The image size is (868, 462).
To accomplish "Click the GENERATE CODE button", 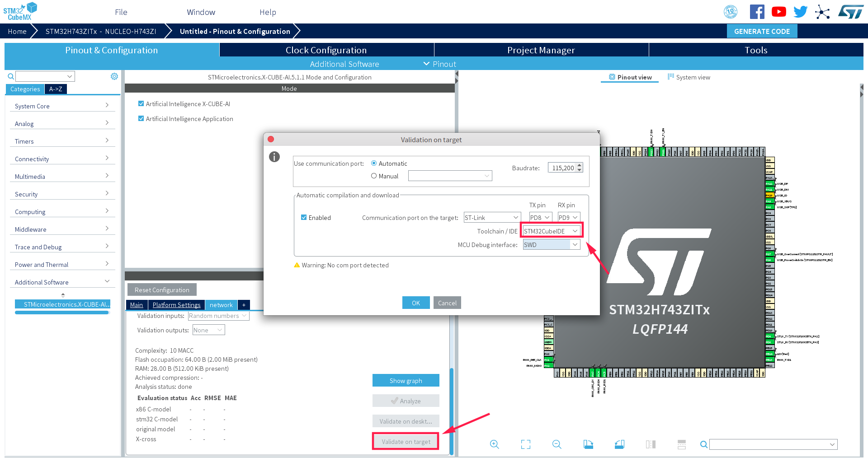I will 762,31.
